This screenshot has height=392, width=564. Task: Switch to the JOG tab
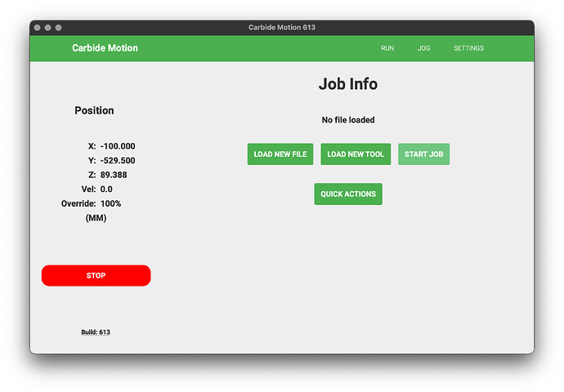(423, 48)
